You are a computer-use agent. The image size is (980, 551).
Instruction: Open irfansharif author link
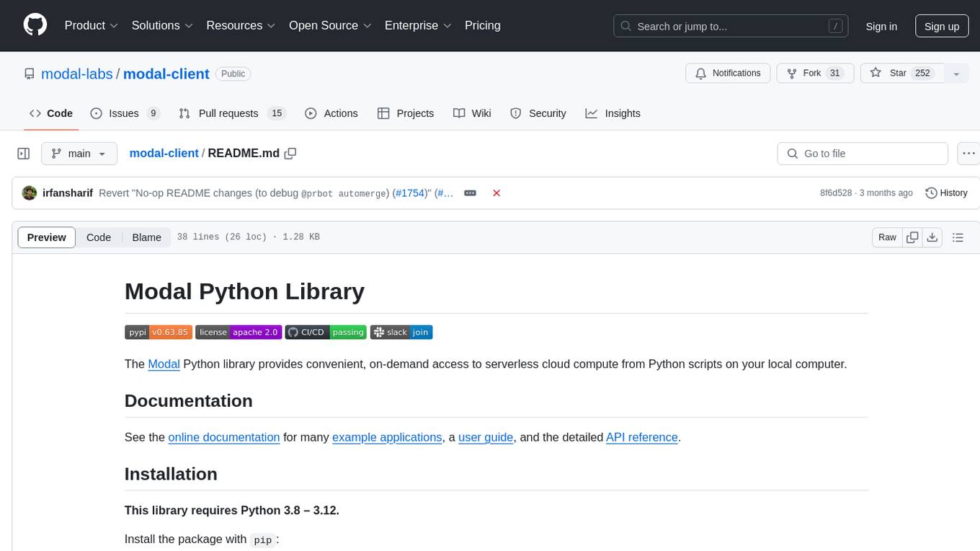point(68,193)
